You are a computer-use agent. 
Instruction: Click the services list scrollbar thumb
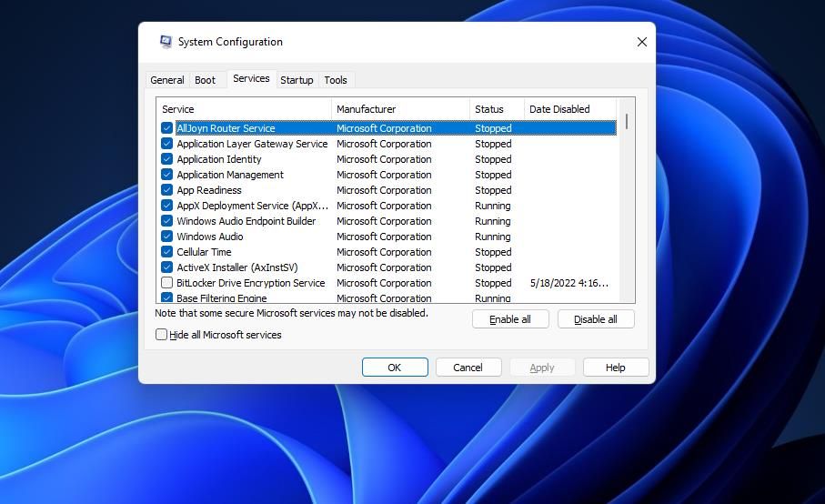click(x=627, y=121)
